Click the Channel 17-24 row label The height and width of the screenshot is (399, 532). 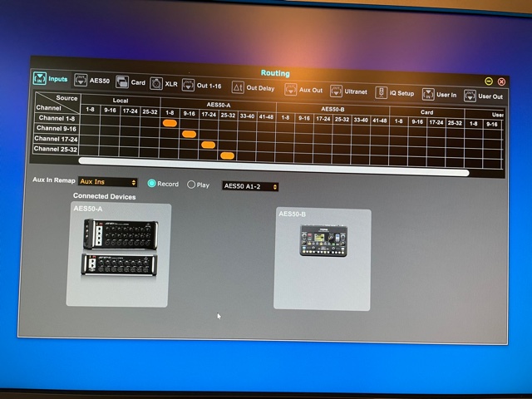(x=56, y=139)
